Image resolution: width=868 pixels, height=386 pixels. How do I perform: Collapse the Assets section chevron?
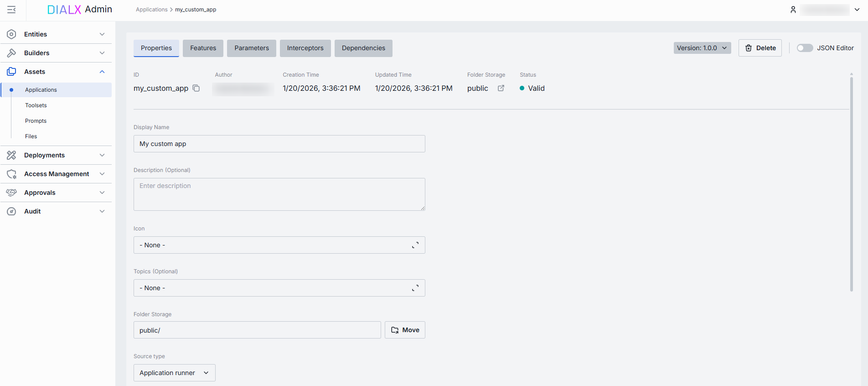tap(102, 72)
